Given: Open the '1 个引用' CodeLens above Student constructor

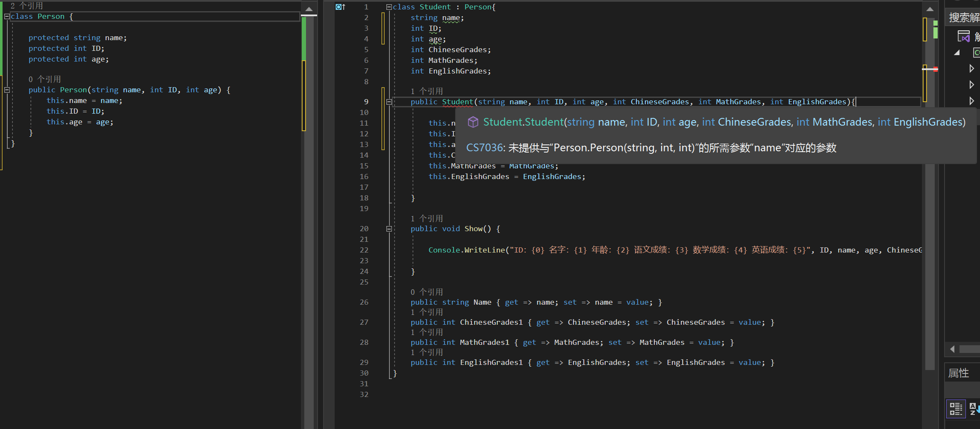Looking at the screenshot, I should (427, 91).
